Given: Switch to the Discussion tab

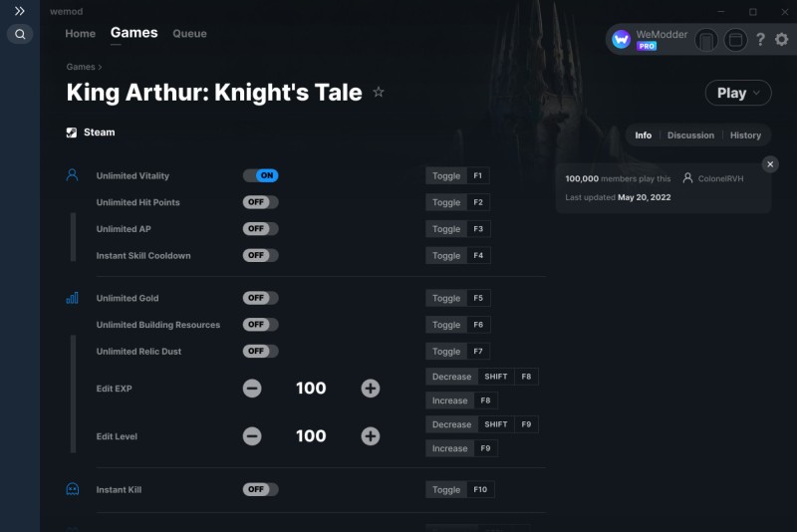Looking at the screenshot, I should click(x=690, y=135).
